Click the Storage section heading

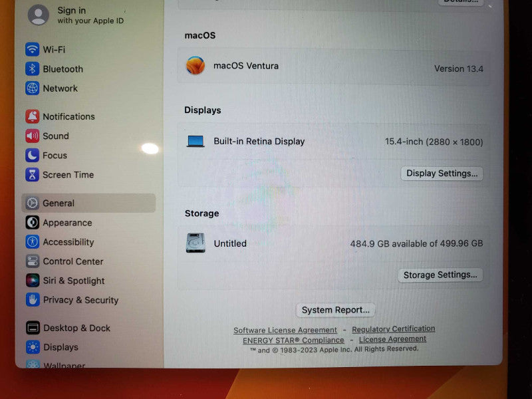pos(201,213)
